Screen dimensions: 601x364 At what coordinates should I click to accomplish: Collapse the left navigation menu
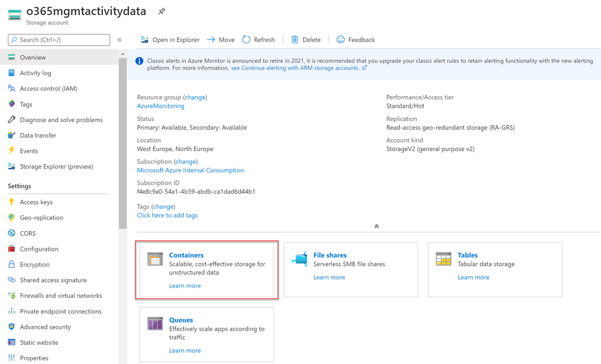pos(120,40)
